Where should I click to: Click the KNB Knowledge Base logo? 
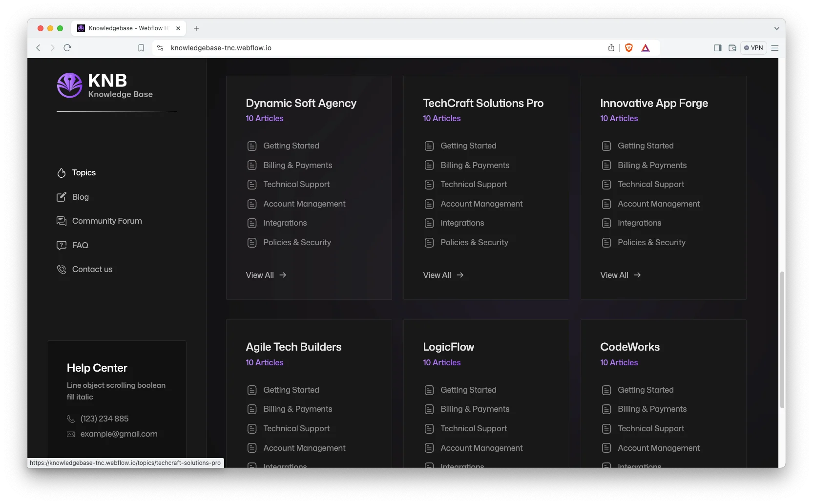coord(105,86)
